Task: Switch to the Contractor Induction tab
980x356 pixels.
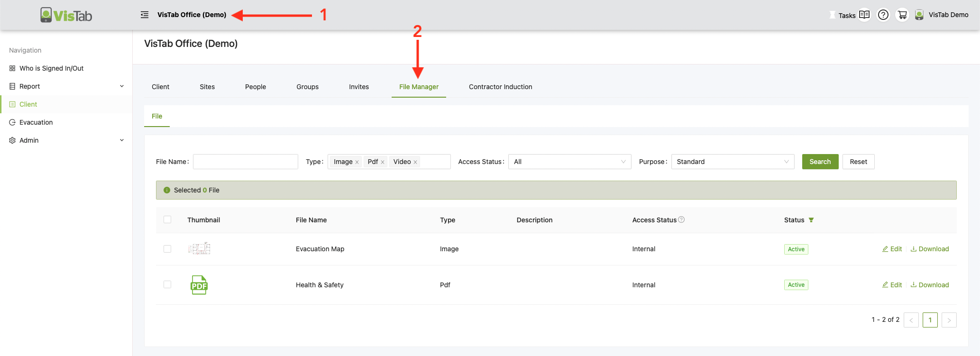Action: point(500,87)
